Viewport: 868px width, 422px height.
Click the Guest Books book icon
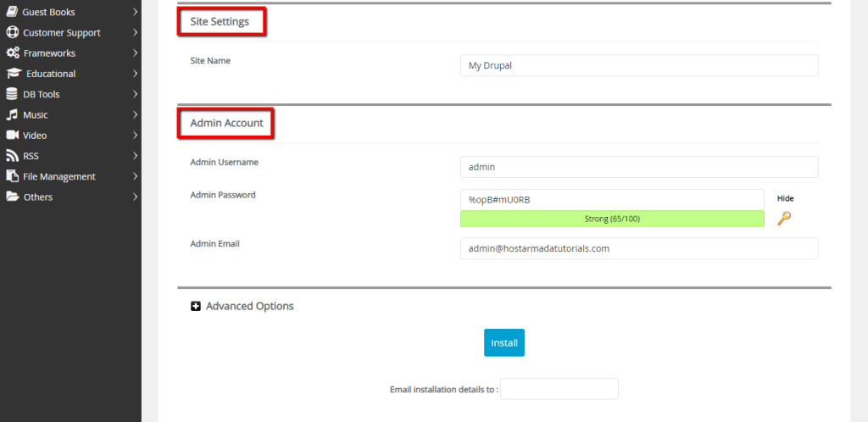coord(12,12)
